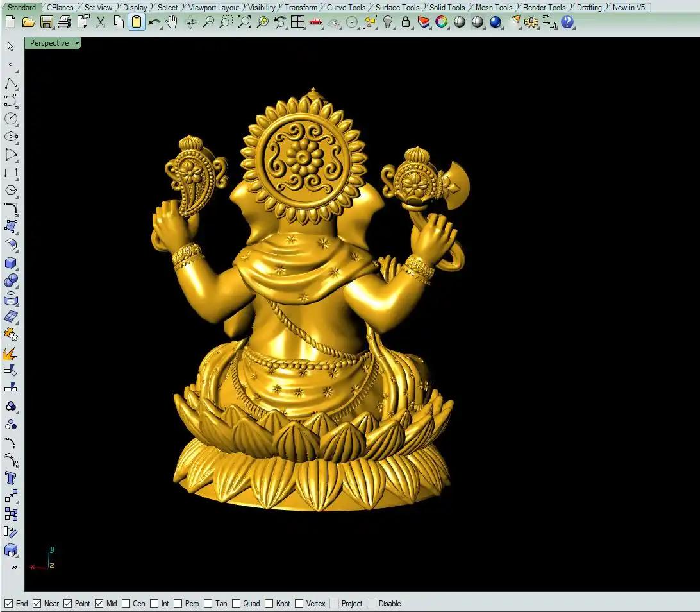Screen dimensions: 700x612
Task: Select the Circle drawing tool
Action: [11, 119]
